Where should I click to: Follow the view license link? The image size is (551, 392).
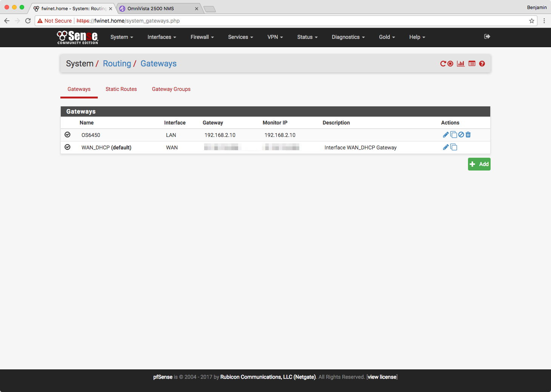click(x=382, y=377)
